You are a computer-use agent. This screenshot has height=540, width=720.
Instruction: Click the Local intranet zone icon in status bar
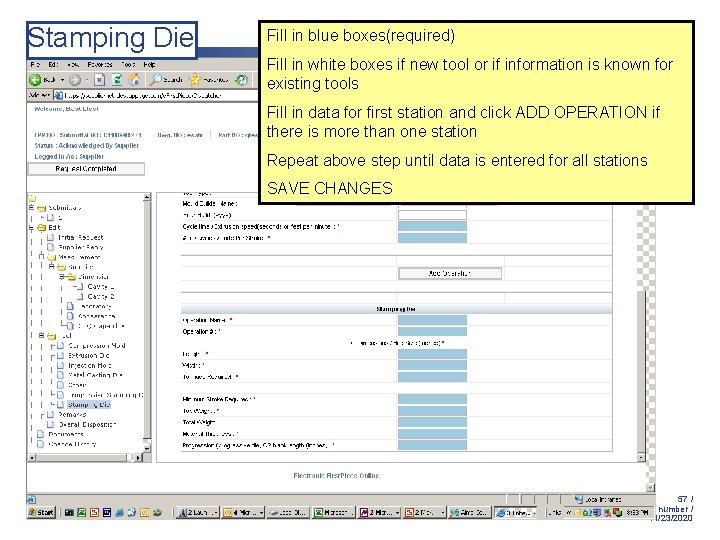tap(579, 499)
